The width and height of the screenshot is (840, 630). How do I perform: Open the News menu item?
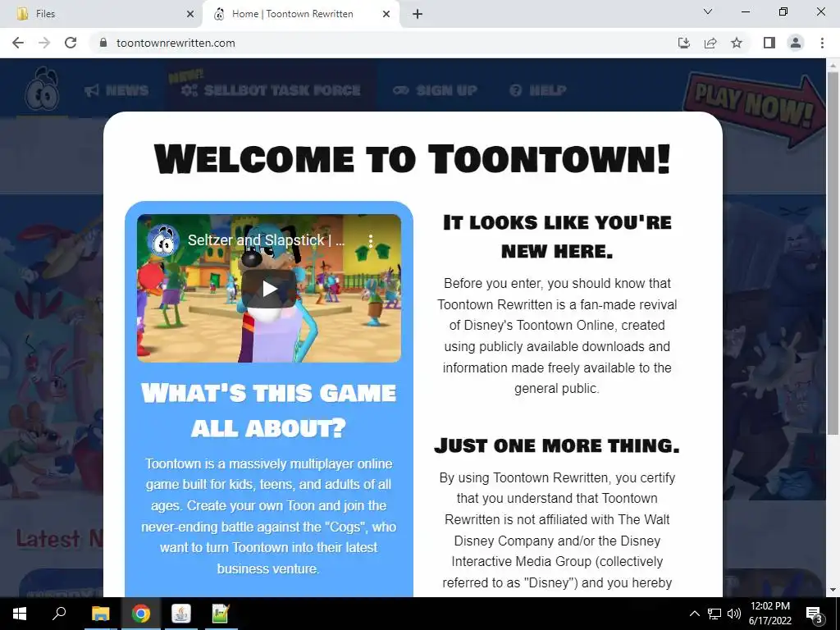116,90
